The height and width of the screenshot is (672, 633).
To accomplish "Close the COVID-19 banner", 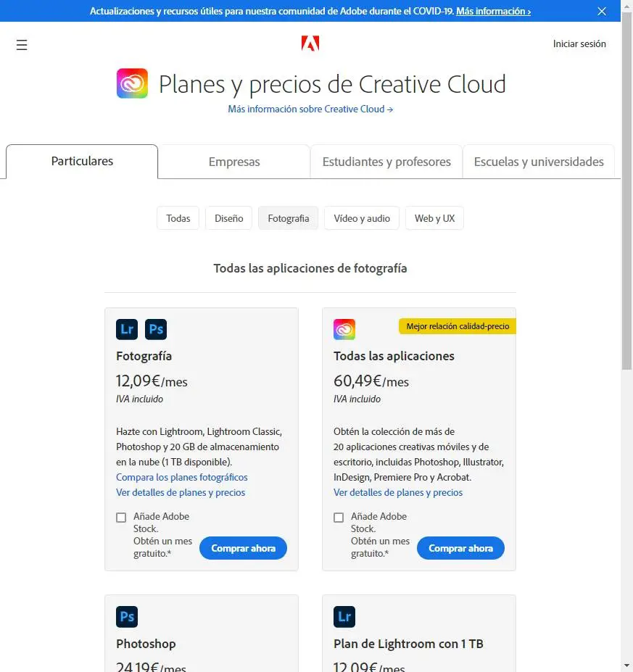I will pyautogui.click(x=602, y=11).
